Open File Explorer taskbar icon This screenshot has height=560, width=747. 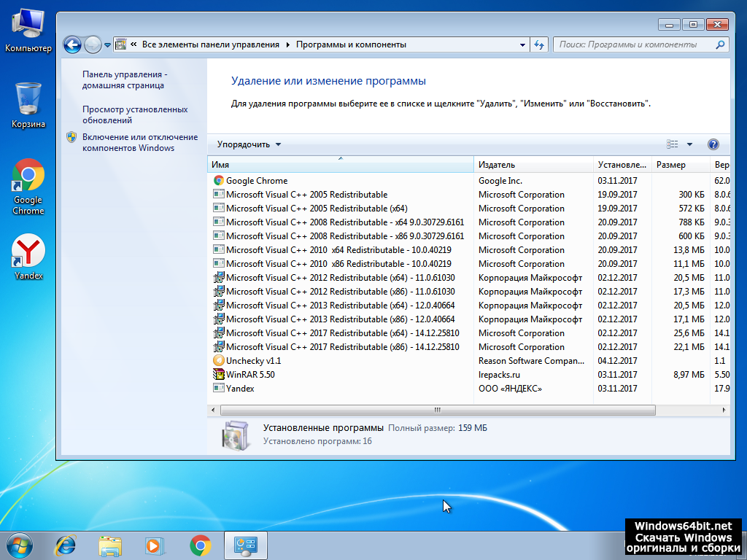[110, 545]
